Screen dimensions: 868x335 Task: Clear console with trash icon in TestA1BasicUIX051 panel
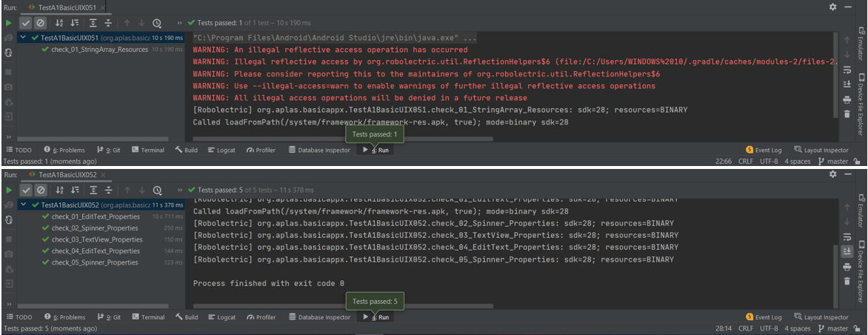point(847,113)
